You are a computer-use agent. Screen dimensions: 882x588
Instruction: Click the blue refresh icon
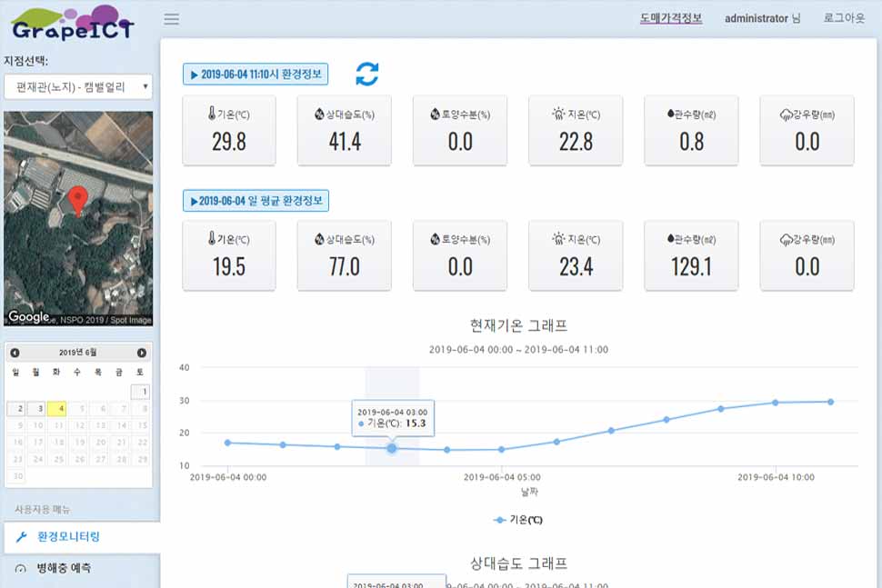[x=366, y=75]
